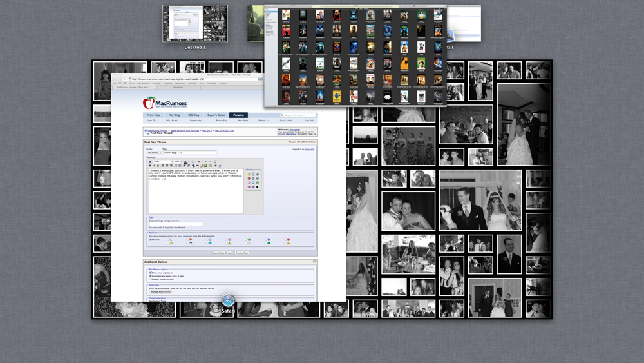Open the Quick Links dropdown
The height and width of the screenshot is (363, 644).
point(287,121)
